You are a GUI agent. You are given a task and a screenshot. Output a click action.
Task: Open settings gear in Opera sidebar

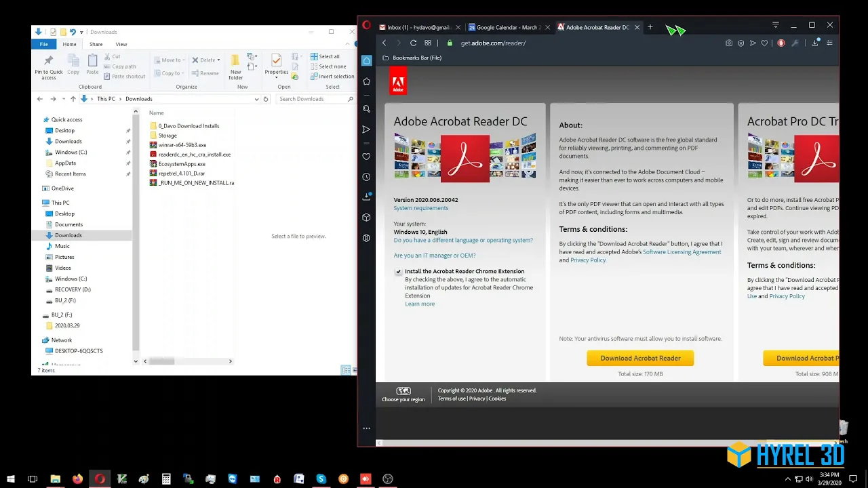point(366,238)
